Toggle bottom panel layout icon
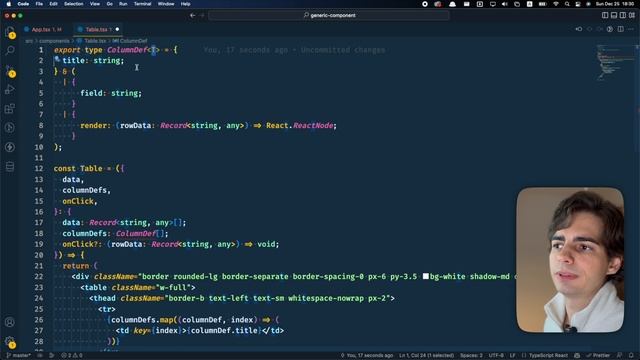Viewport: 640px width, 360px height. click(614, 16)
